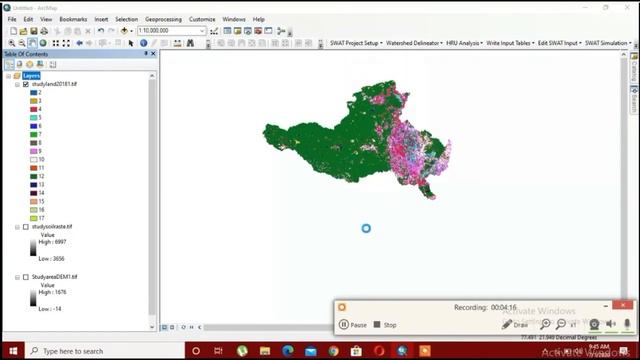Open the ArcToolbox window icon
Screen dimensions: 640x360
(258, 31)
